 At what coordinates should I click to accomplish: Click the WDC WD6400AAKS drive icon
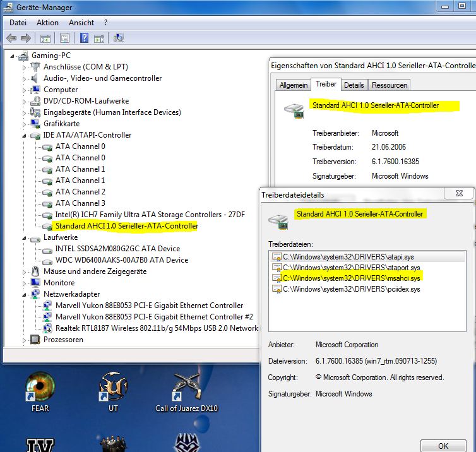[x=47, y=262]
